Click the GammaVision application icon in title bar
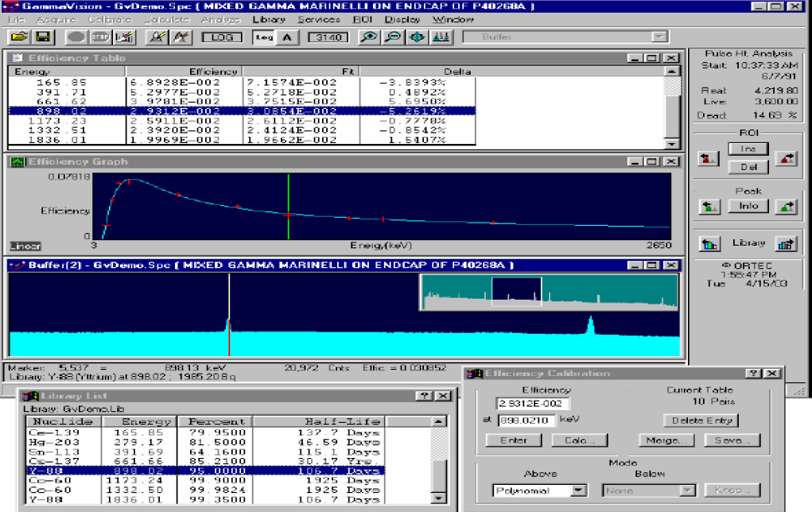The height and width of the screenshot is (512, 812). pos(10,6)
